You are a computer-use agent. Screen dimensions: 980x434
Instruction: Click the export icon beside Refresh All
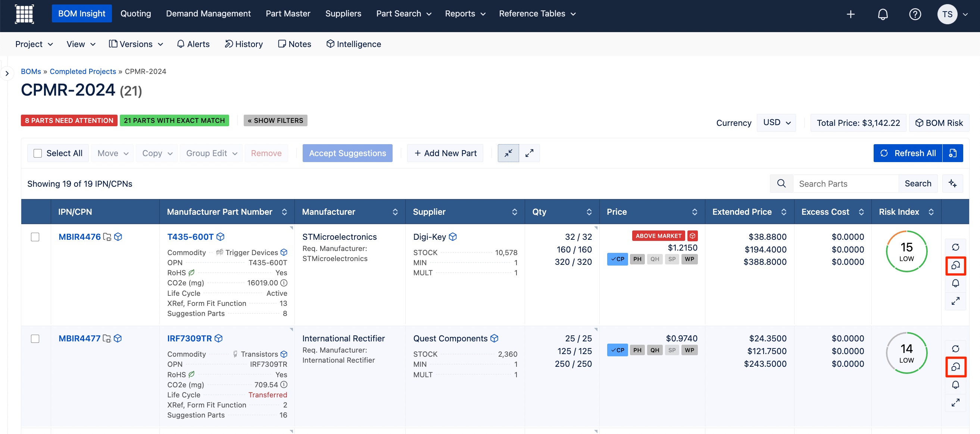(953, 153)
